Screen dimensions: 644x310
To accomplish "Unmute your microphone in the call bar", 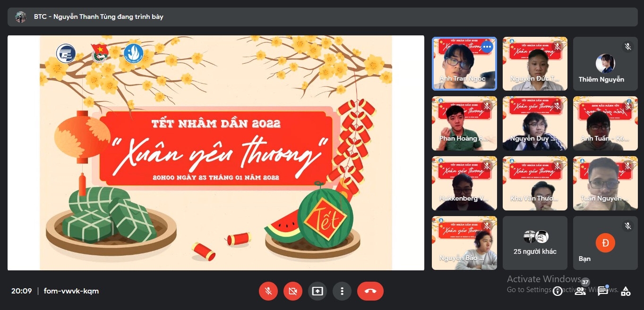I will 268,291.
